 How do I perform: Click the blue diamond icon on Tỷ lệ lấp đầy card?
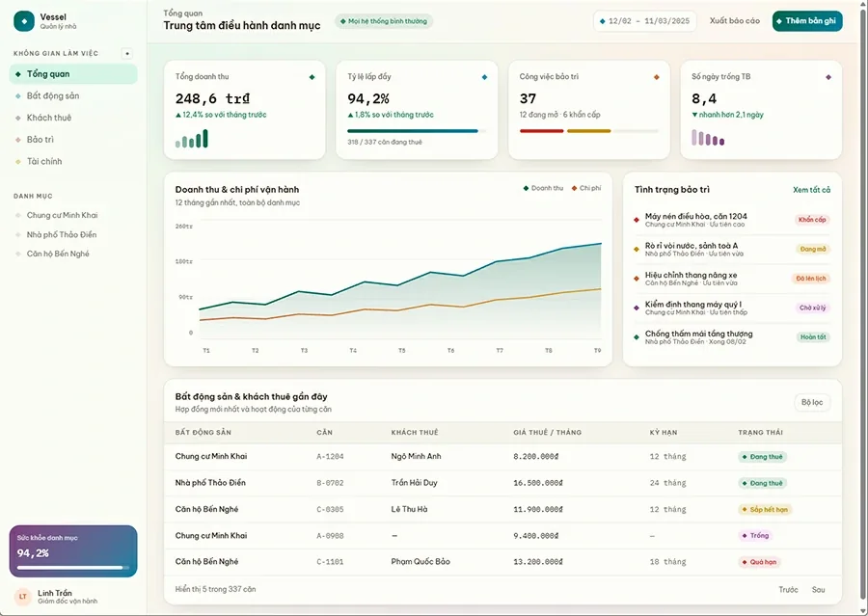click(x=484, y=77)
